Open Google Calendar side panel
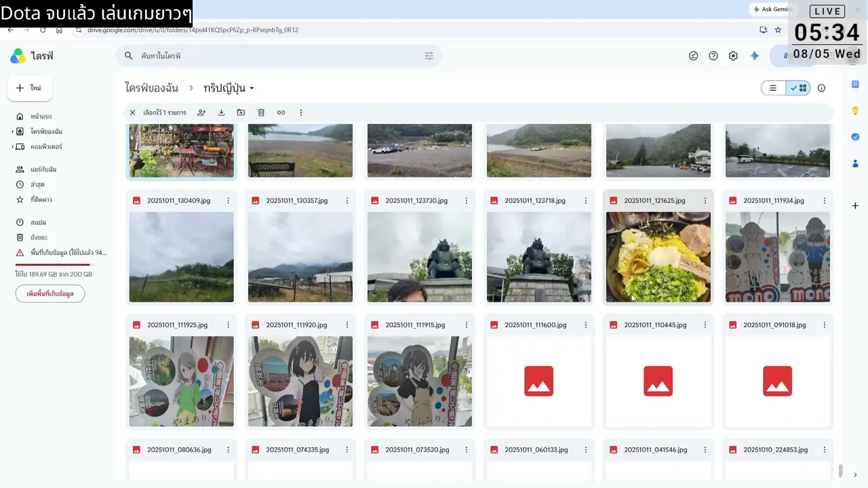 click(855, 84)
